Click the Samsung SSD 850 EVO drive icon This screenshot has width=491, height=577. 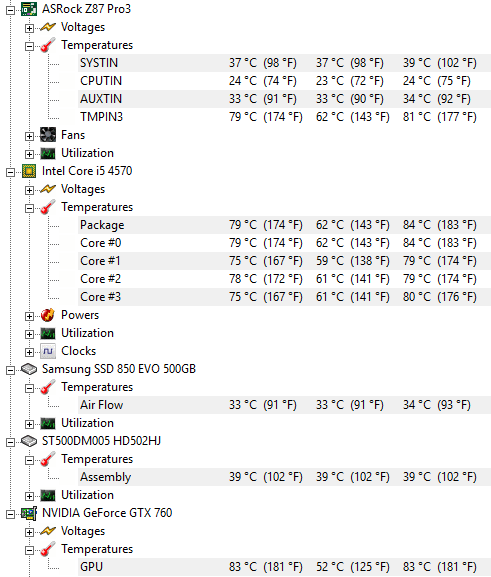pos(29,369)
